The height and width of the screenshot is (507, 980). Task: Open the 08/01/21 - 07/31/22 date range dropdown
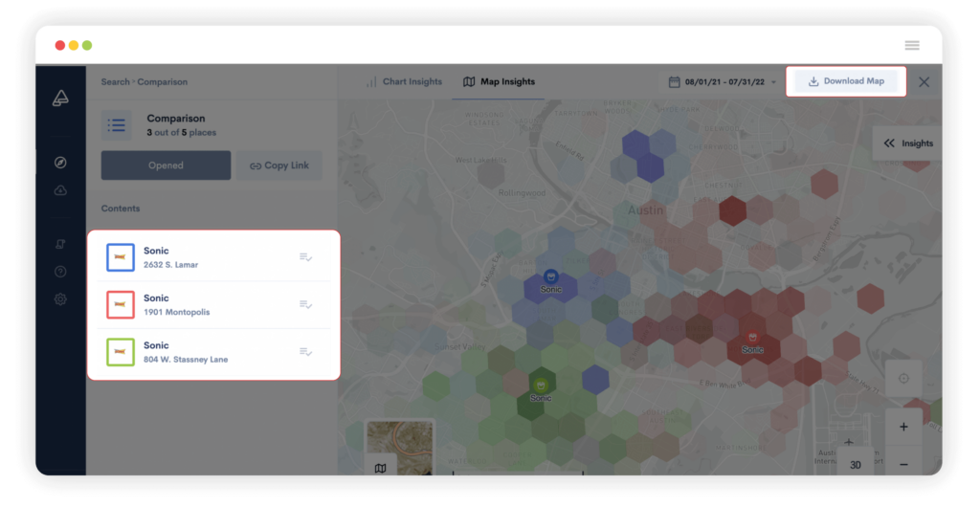click(723, 82)
